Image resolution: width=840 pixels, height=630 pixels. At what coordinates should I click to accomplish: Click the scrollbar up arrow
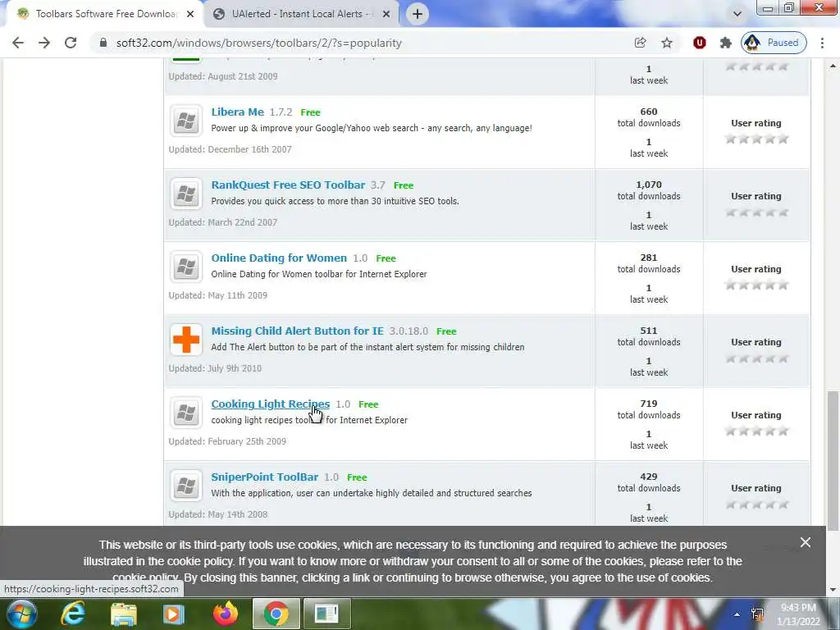point(833,66)
